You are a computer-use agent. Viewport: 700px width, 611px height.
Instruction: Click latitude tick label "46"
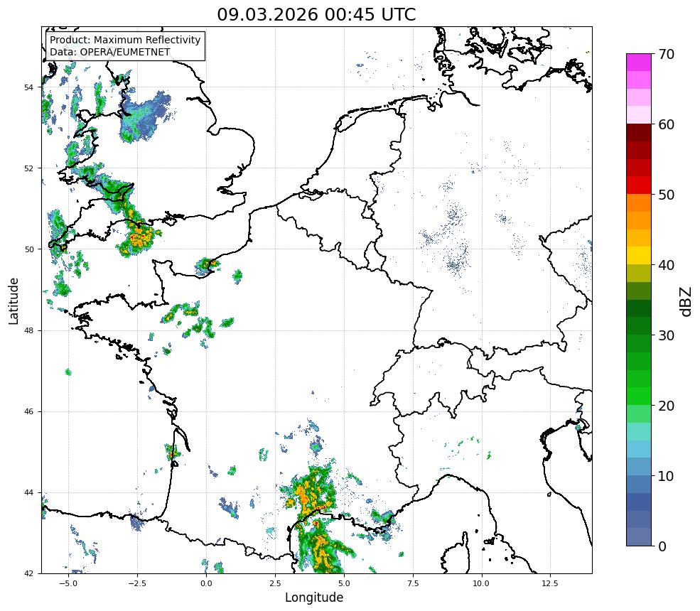tap(28, 411)
